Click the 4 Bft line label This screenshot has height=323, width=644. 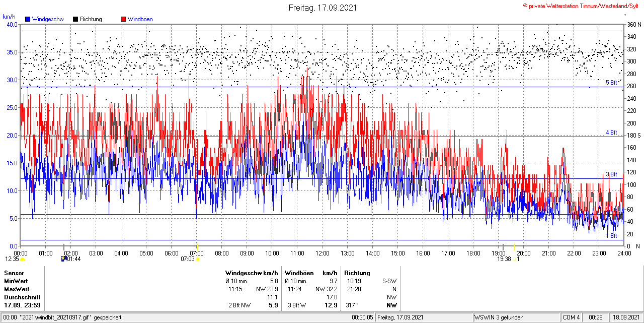pos(611,133)
